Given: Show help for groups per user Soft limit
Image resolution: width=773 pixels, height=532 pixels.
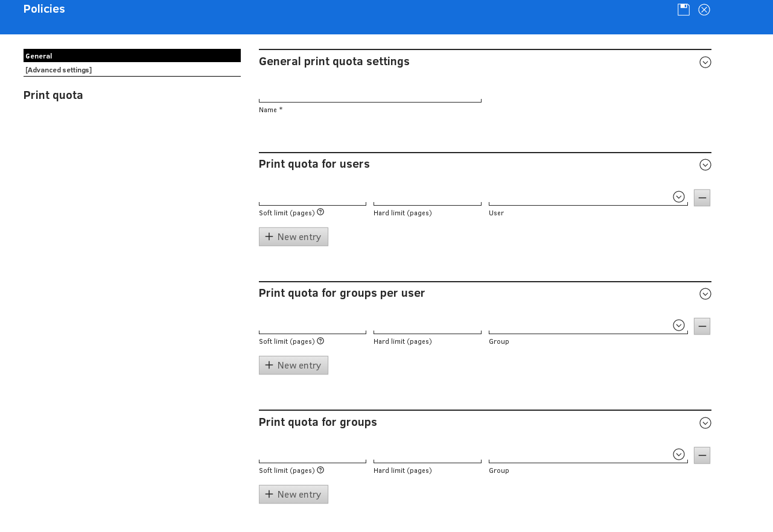Looking at the screenshot, I should [320, 341].
